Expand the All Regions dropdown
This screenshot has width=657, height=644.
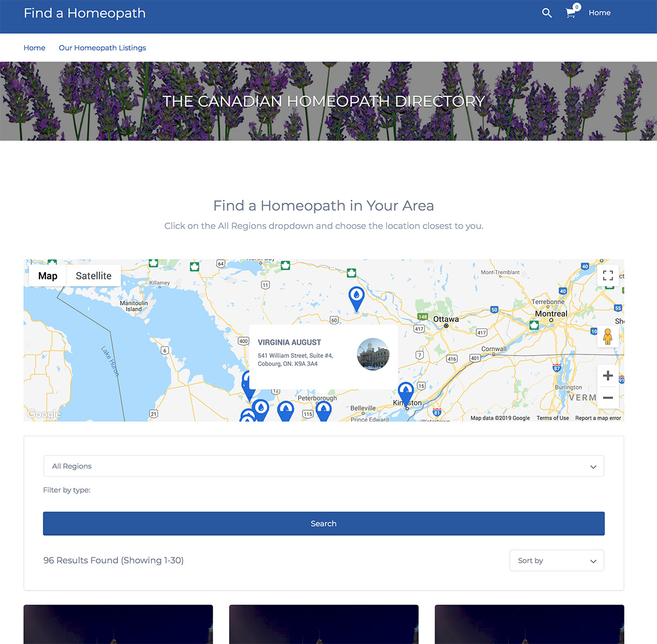point(324,466)
